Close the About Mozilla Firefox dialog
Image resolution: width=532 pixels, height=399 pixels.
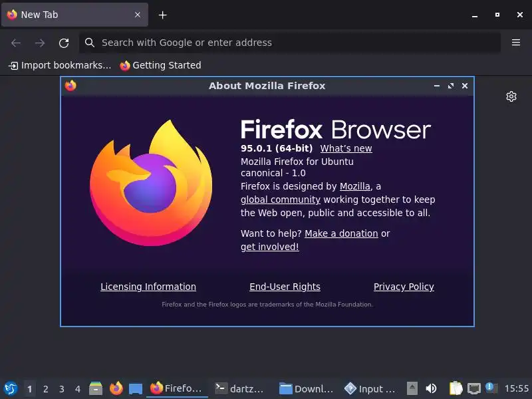(x=465, y=86)
